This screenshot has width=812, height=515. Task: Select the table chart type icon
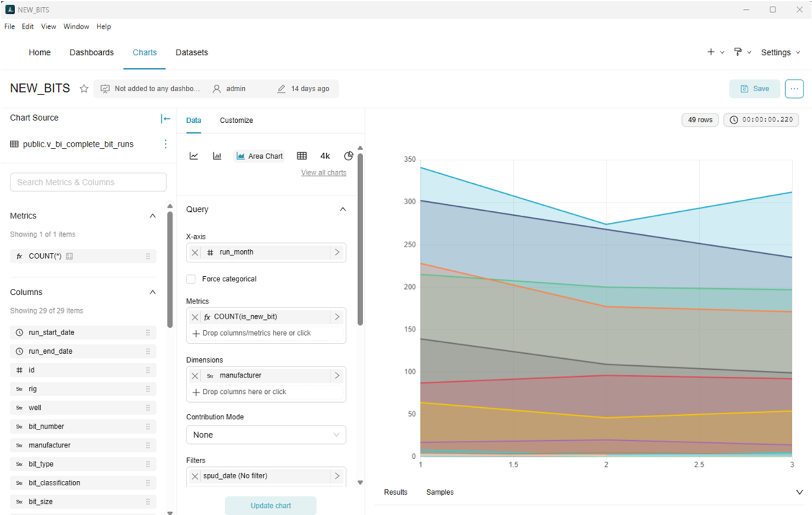click(302, 156)
